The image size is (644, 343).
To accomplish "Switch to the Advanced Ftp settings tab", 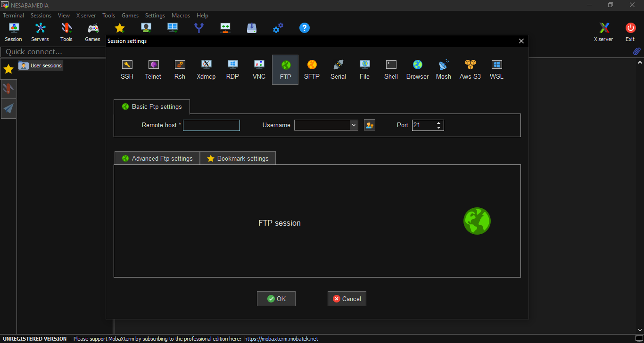I will click(x=157, y=158).
